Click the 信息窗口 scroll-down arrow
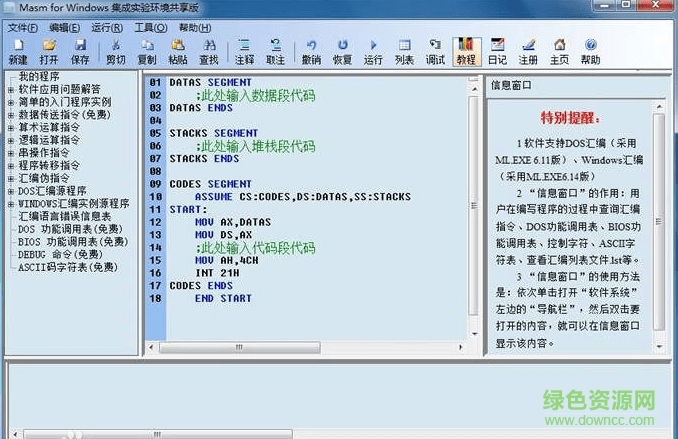This screenshot has width=678, height=439. click(659, 346)
